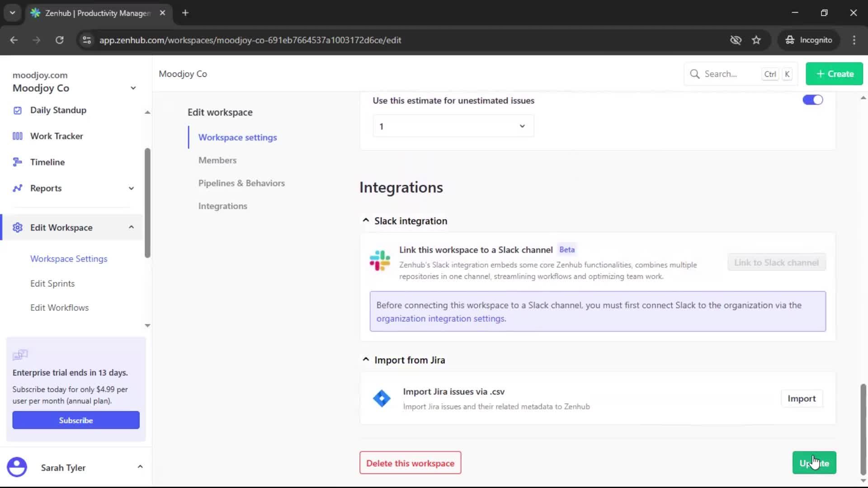868x488 pixels.
Task: Click Delete this workspace button
Action: click(410, 463)
